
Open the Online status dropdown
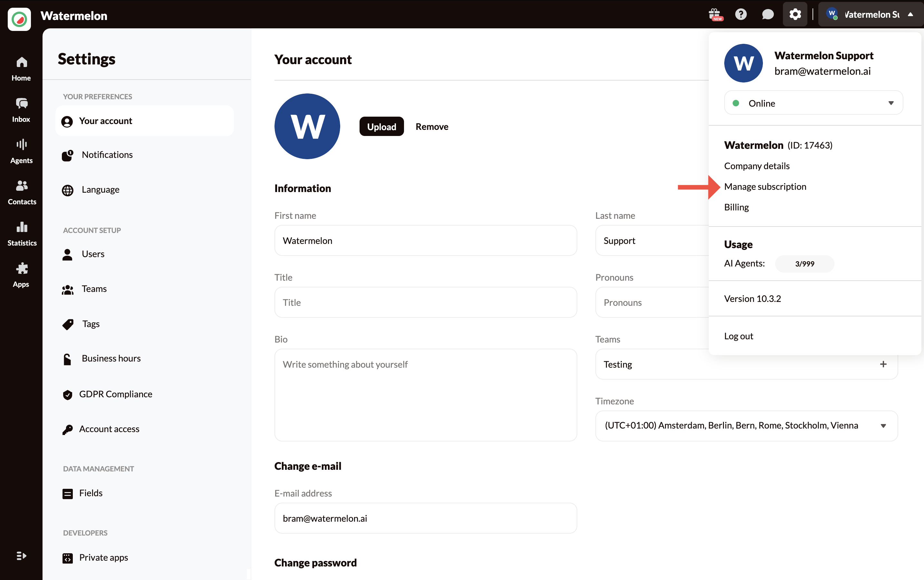[x=813, y=103]
